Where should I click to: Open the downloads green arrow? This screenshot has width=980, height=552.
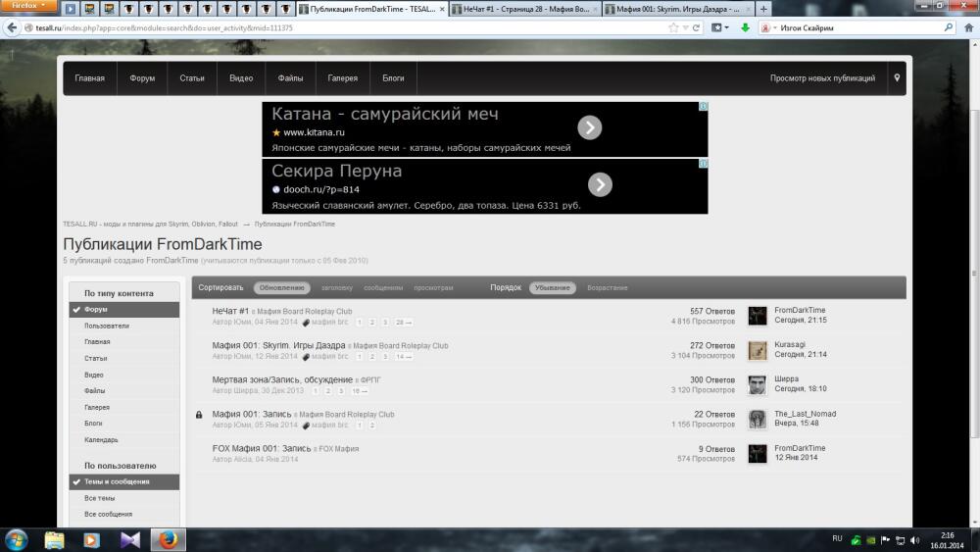click(745, 27)
